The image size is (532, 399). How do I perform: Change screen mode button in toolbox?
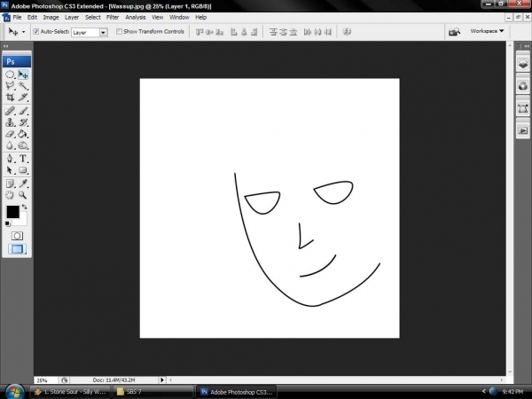point(17,249)
